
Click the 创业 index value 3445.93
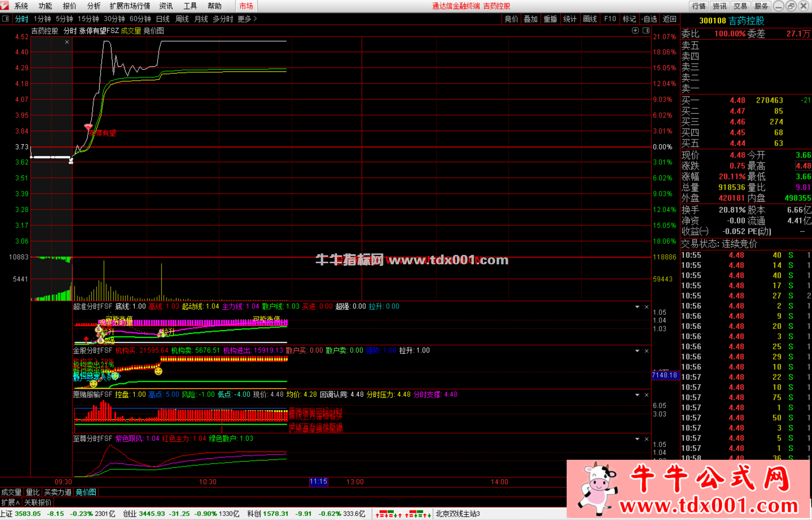tap(152, 514)
